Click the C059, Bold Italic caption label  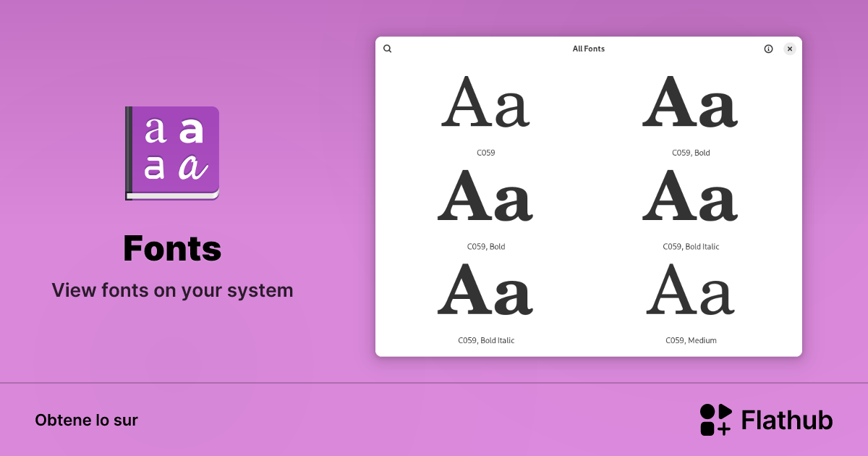pos(690,246)
